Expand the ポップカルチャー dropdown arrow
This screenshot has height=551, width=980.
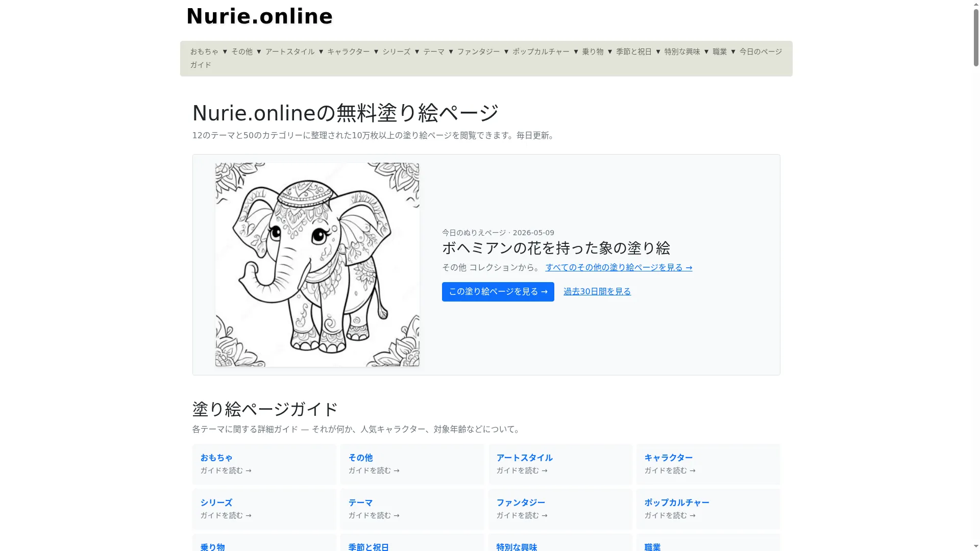(x=576, y=52)
